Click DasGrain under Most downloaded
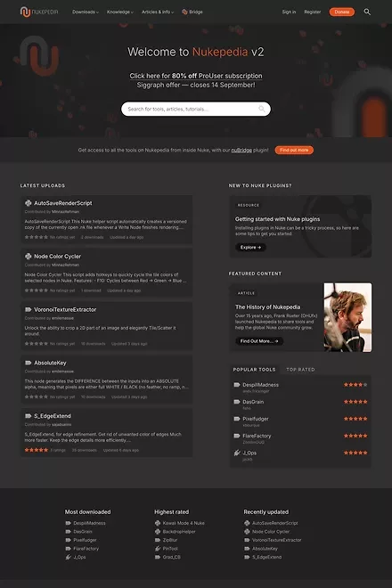392x588 pixels. 83,532
